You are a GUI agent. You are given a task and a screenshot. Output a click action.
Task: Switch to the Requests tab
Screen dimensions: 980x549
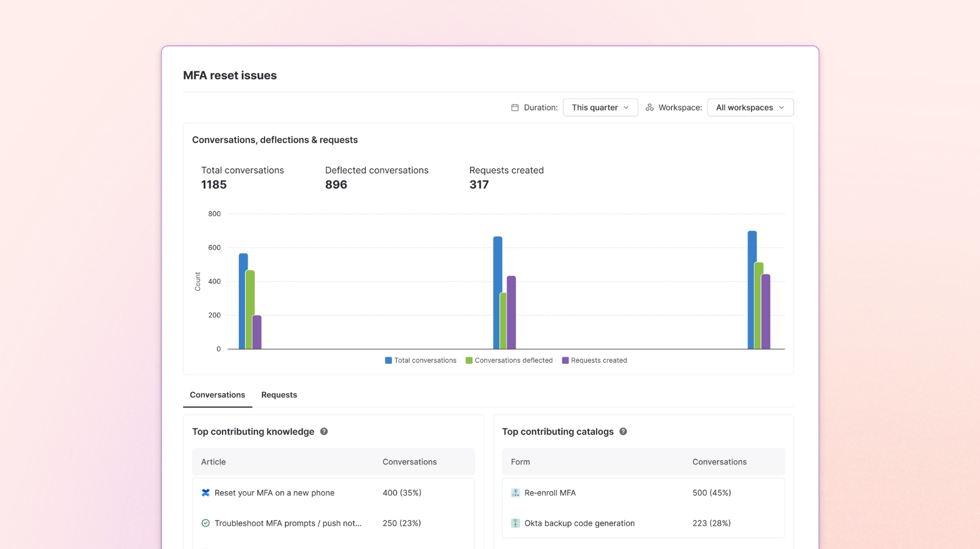279,395
